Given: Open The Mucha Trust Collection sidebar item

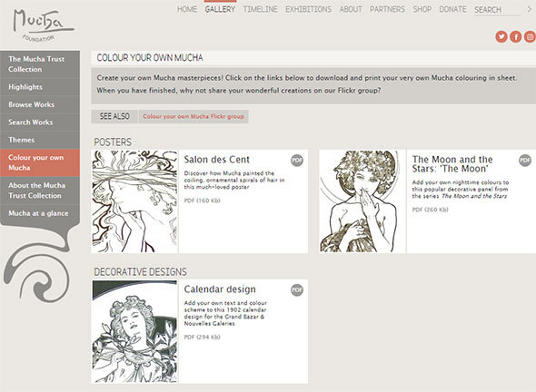Looking at the screenshot, I should point(40,64).
